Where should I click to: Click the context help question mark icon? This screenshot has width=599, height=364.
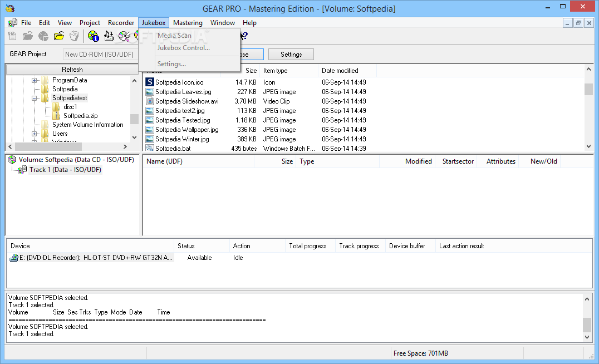[244, 36]
